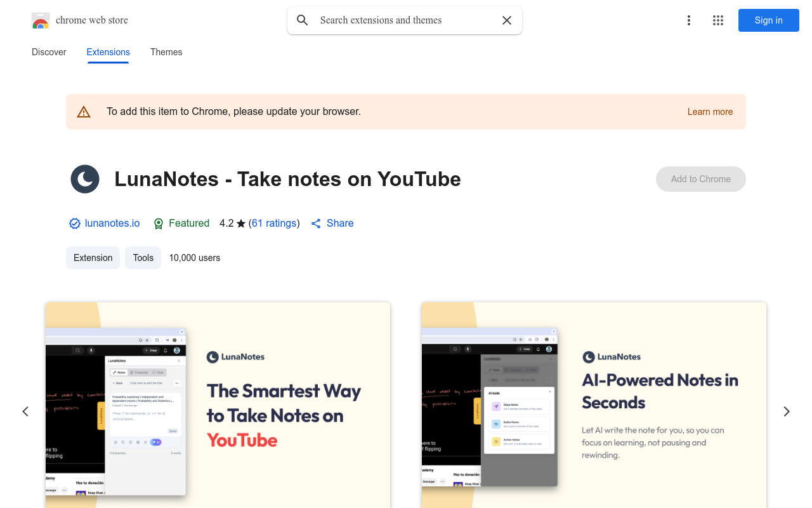Click the Featured badge icon
This screenshot has width=812, height=508.
click(159, 224)
